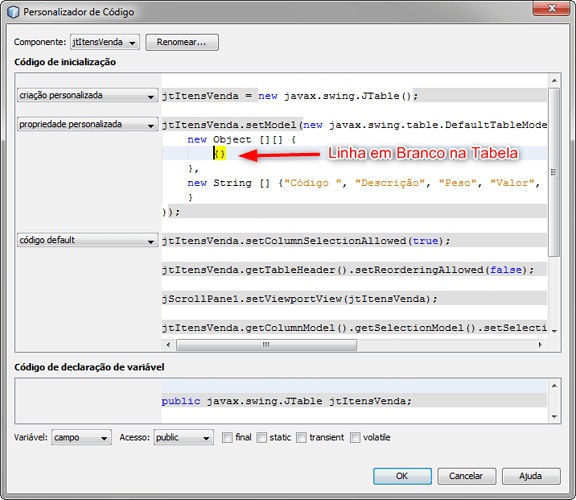The height and width of the screenshot is (500, 576).
Task: Click the horizontal scrollbar right arrow
Action: (540, 345)
